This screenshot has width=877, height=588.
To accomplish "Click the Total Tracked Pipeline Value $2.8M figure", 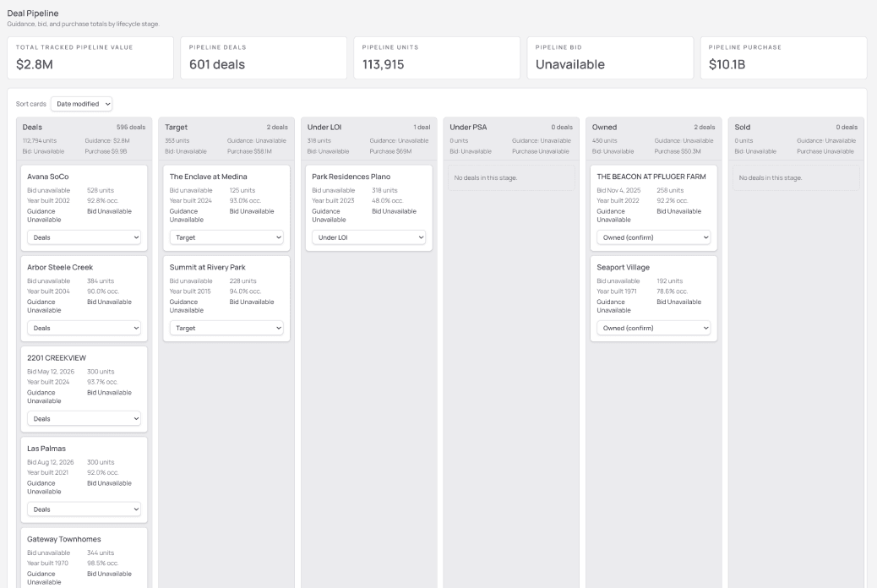I will [35, 64].
